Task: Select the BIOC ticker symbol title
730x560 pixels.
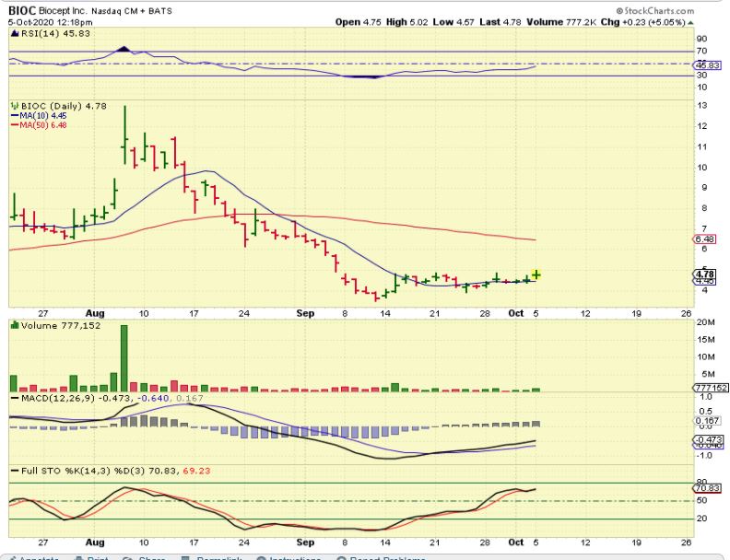Action: click(22, 11)
